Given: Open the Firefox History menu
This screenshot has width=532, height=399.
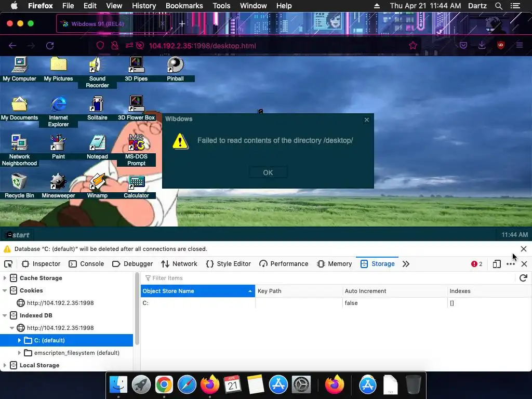Looking at the screenshot, I should point(143,6).
